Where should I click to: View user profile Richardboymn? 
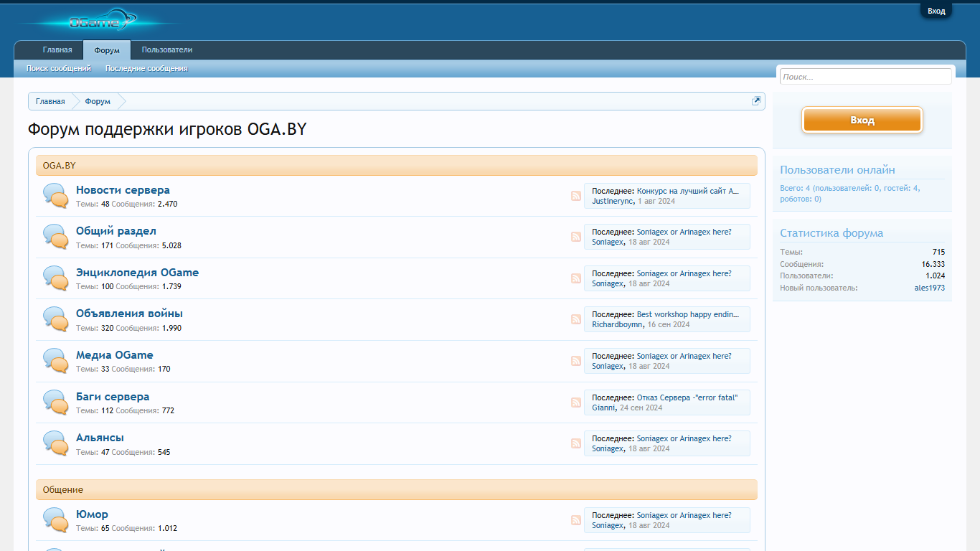pyautogui.click(x=618, y=325)
